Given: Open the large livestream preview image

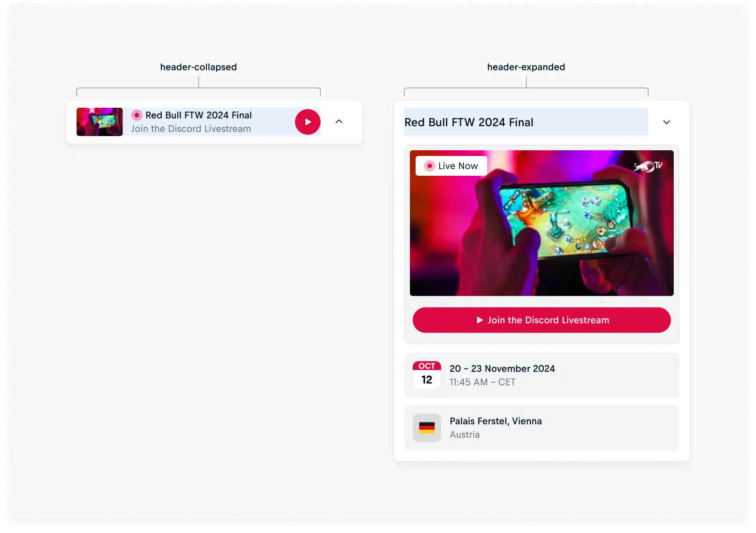Looking at the screenshot, I should (x=542, y=223).
